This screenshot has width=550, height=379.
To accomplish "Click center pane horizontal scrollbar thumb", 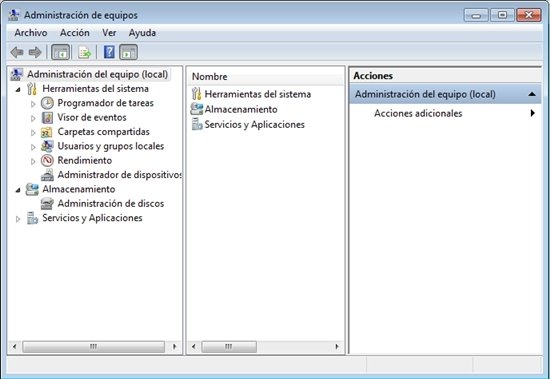I will tap(229, 347).
